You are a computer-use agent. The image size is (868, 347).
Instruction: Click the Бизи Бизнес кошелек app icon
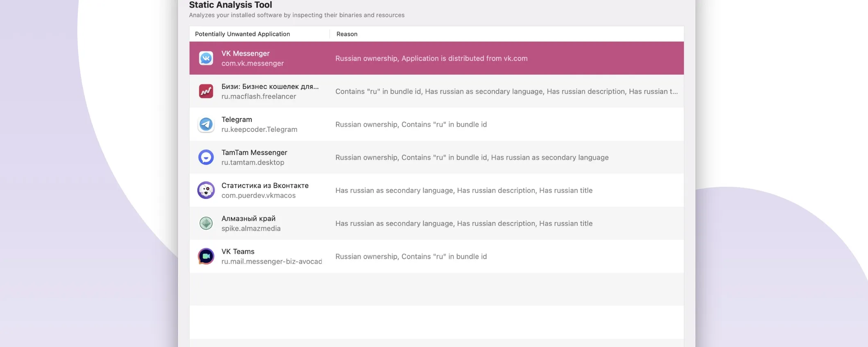pos(206,91)
